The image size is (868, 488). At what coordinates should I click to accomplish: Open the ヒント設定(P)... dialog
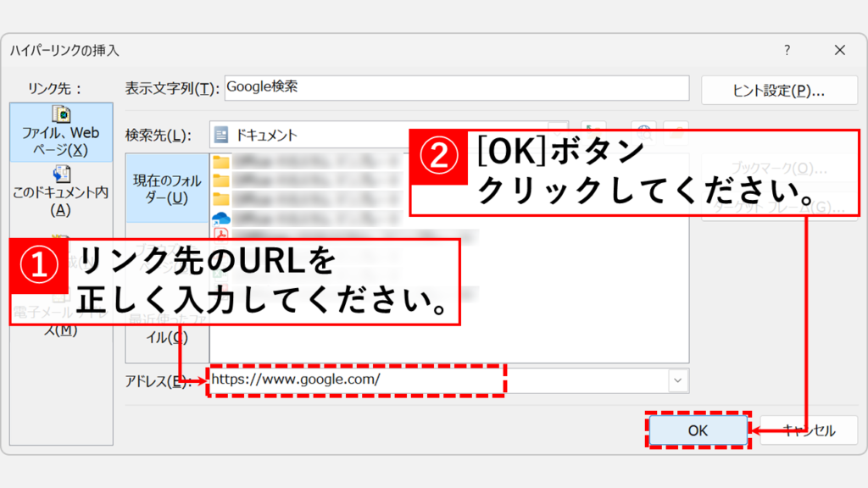(x=779, y=90)
